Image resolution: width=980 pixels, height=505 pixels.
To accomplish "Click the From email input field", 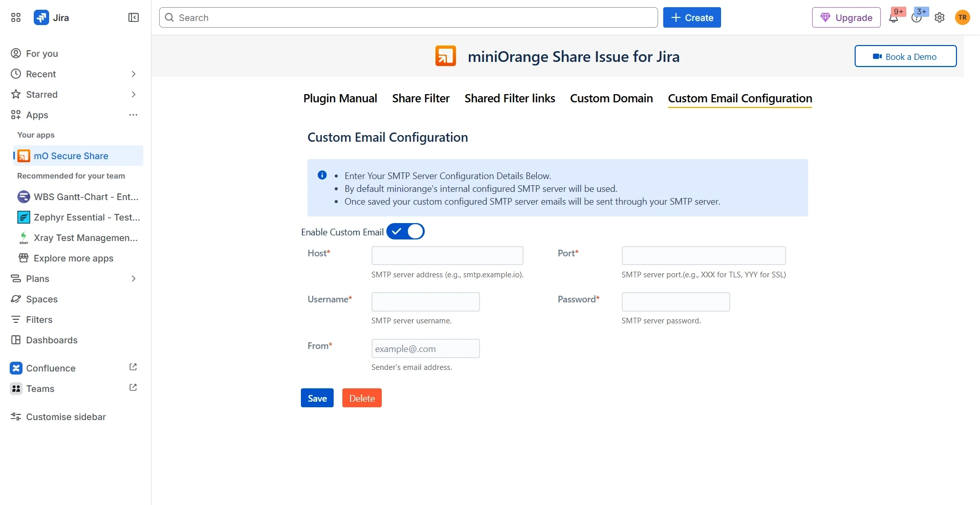I will tap(425, 348).
